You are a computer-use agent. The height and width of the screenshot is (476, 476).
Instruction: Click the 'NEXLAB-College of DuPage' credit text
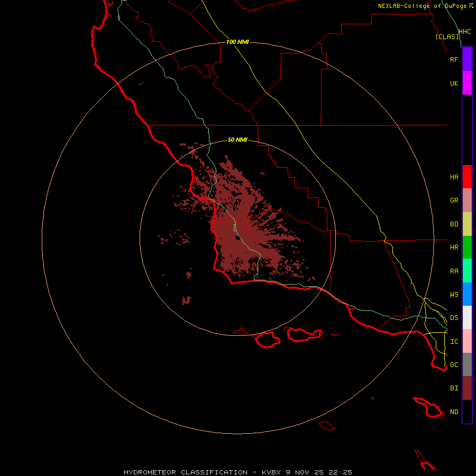tap(422, 6)
